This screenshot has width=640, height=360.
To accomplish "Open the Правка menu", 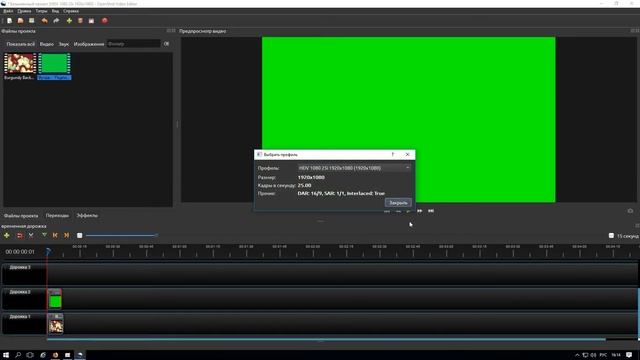I will pyautogui.click(x=24, y=11).
